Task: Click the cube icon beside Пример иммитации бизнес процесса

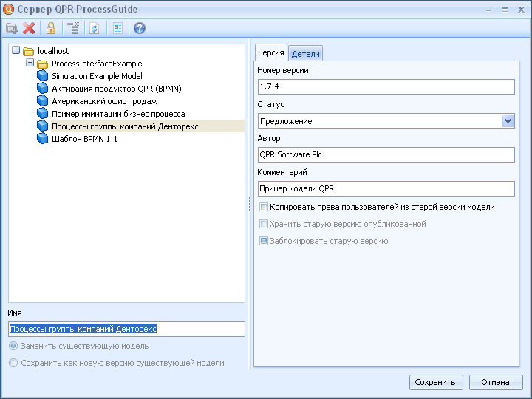Action: (x=42, y=114)
